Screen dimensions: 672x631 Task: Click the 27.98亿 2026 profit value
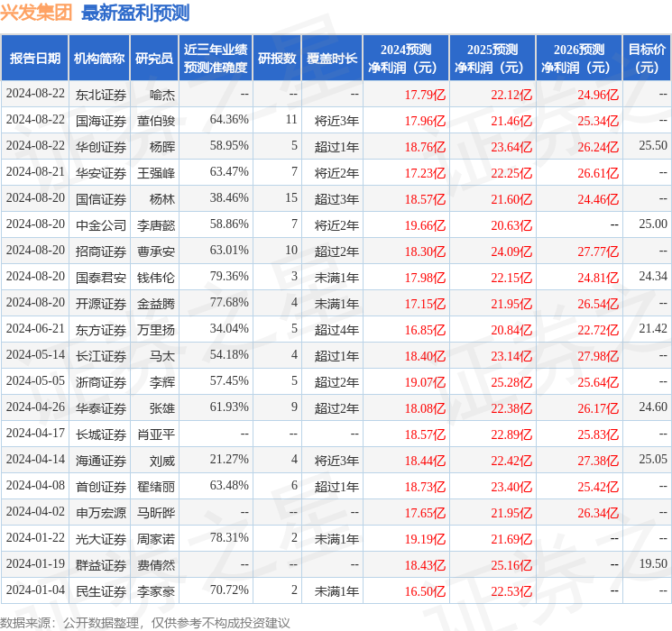tap(598, 356)
